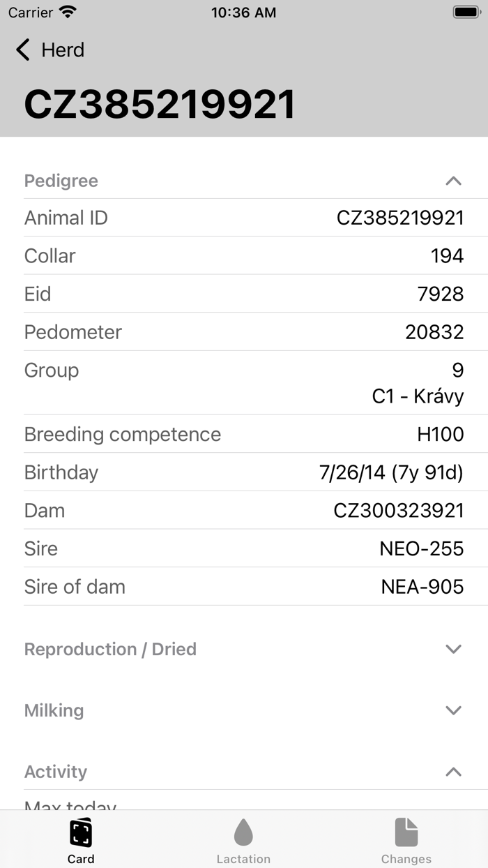Viewport: 488px width, 868px height.
Task: Tap the CZ385219921 page title
Action: click(160, 105)
